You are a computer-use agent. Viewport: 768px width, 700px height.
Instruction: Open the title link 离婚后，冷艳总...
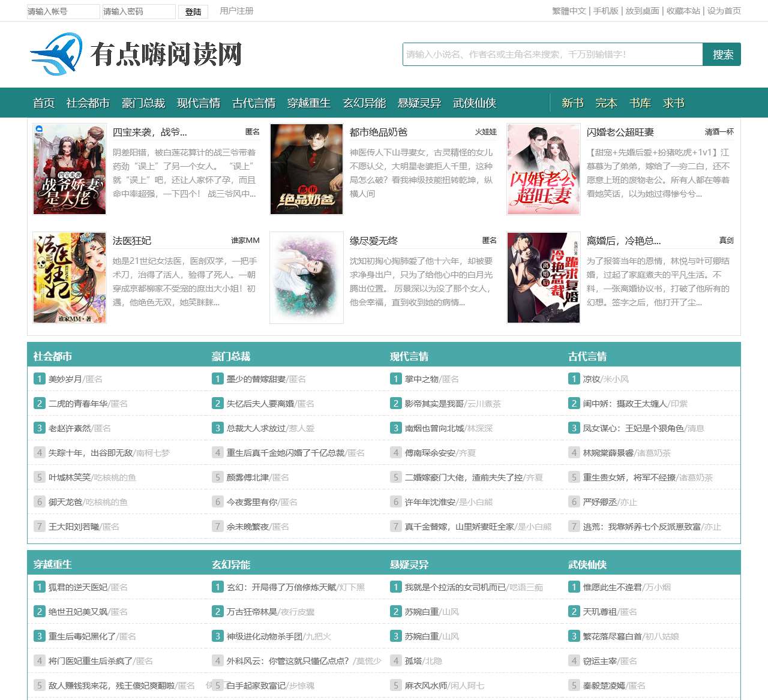click(x=624, y=241)
